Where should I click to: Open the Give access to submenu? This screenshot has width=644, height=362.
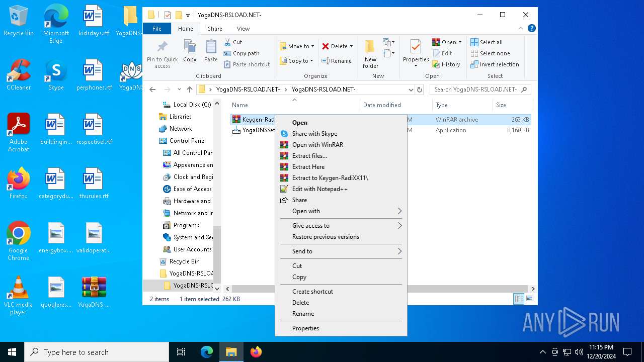pos(341,226)
